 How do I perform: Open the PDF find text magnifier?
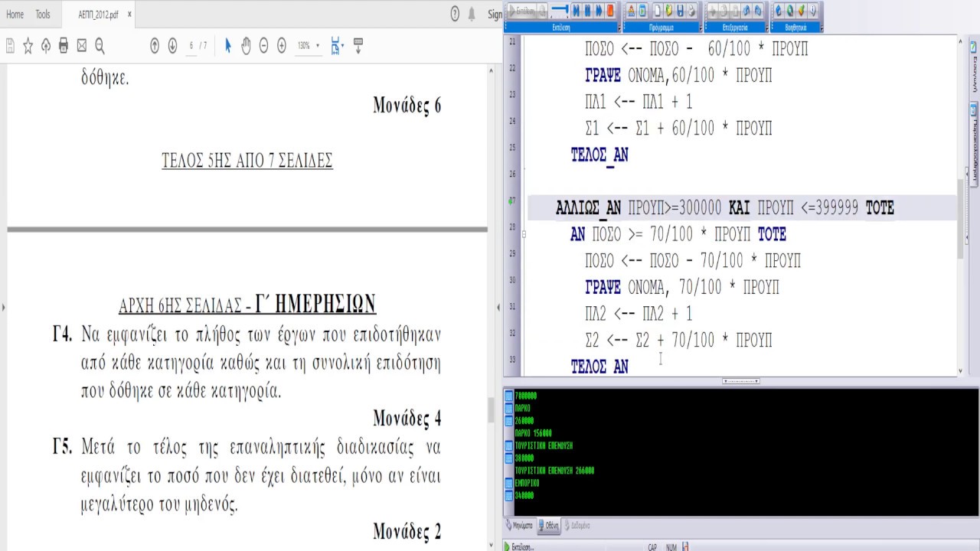(x=100, y=46)
